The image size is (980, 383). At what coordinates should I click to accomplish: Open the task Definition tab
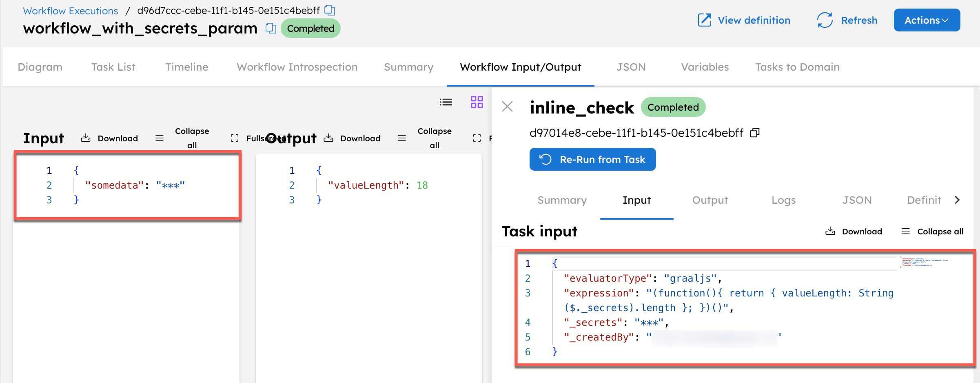click(x=924, y=200)
